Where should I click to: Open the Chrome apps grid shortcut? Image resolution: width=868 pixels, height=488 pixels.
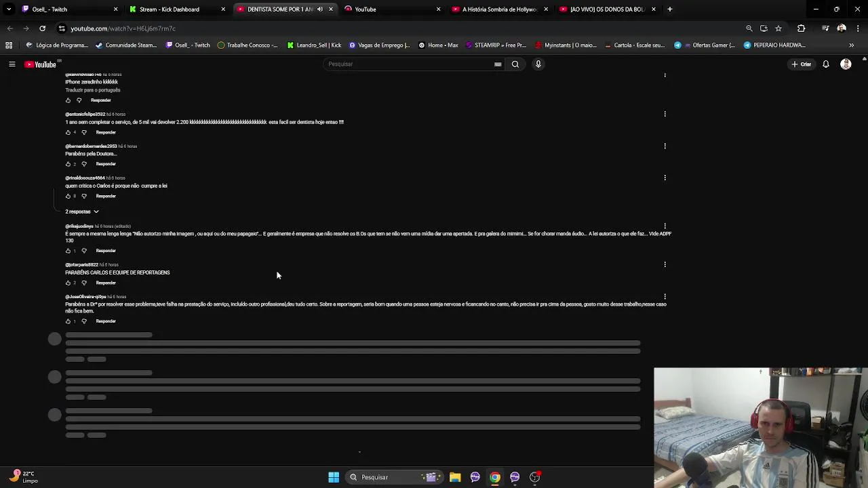[x=9, y=45]
